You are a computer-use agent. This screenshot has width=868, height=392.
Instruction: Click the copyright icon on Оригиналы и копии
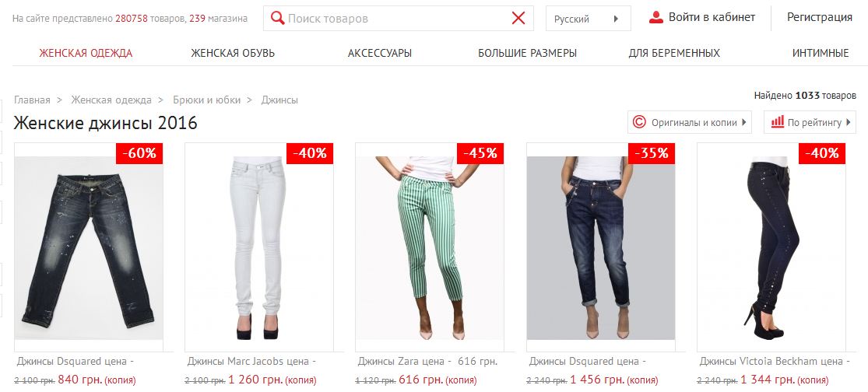coord(639,121)
